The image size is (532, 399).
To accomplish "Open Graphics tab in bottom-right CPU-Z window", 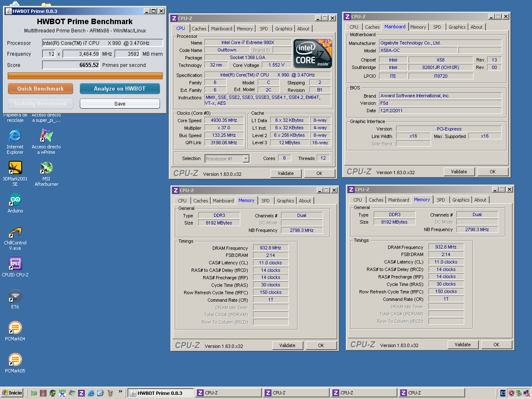I will 461,200.
